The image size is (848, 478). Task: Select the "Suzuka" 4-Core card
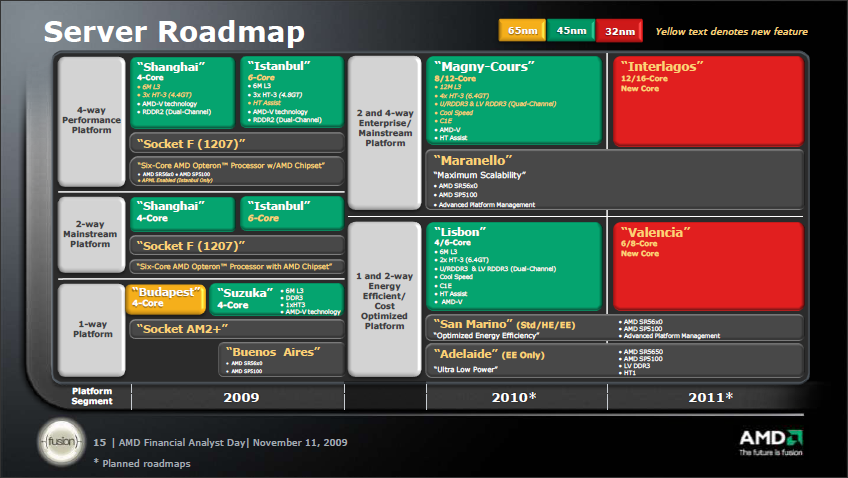(276, 299)
